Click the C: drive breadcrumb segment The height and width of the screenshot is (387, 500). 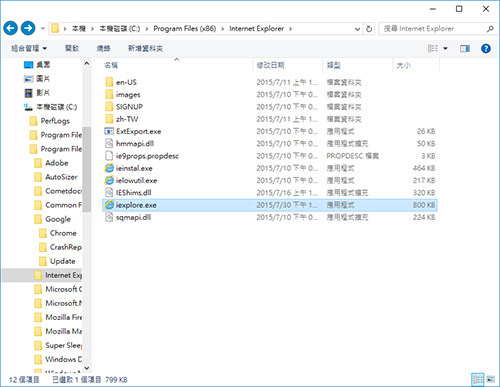tap(120, 29)
